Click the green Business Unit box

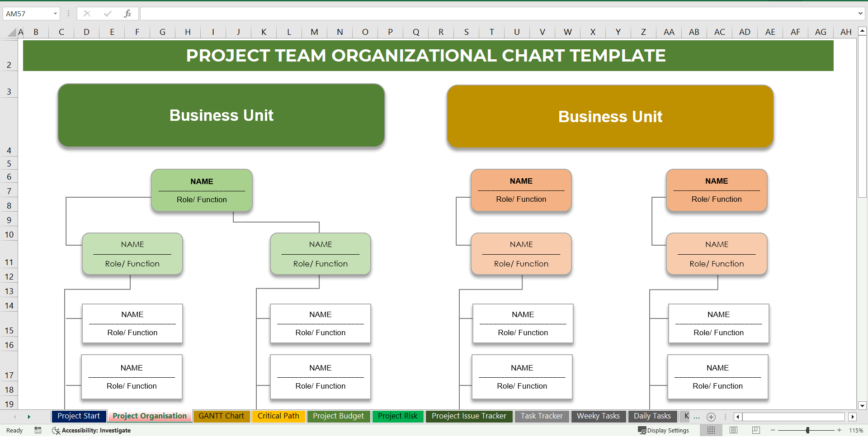pos(221,115)
